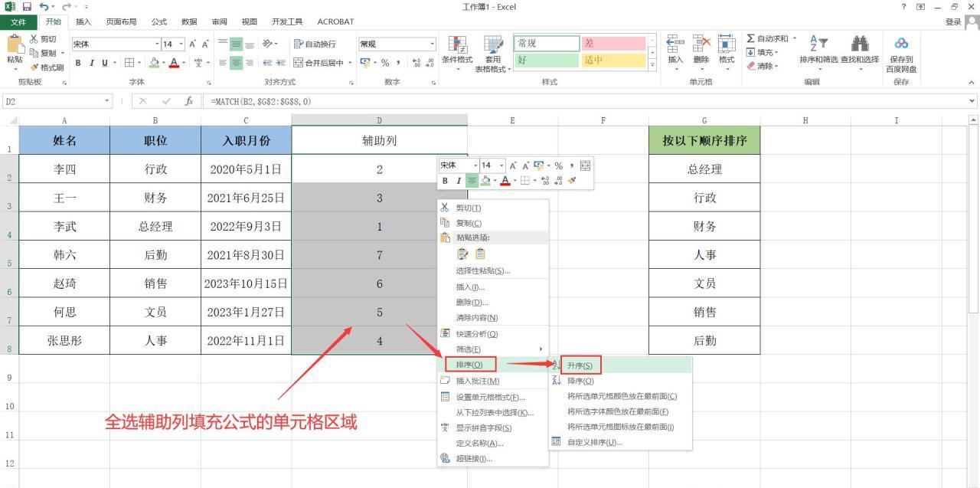This screenshot has width=980, height=488.
Task: Click the ribbon Increase Decimal icon
Action: tap(415, 63)
